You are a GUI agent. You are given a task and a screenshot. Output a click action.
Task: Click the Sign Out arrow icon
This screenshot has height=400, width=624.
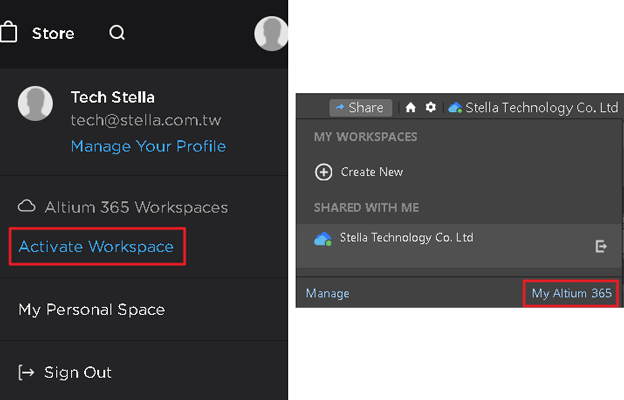coord(26,372)
